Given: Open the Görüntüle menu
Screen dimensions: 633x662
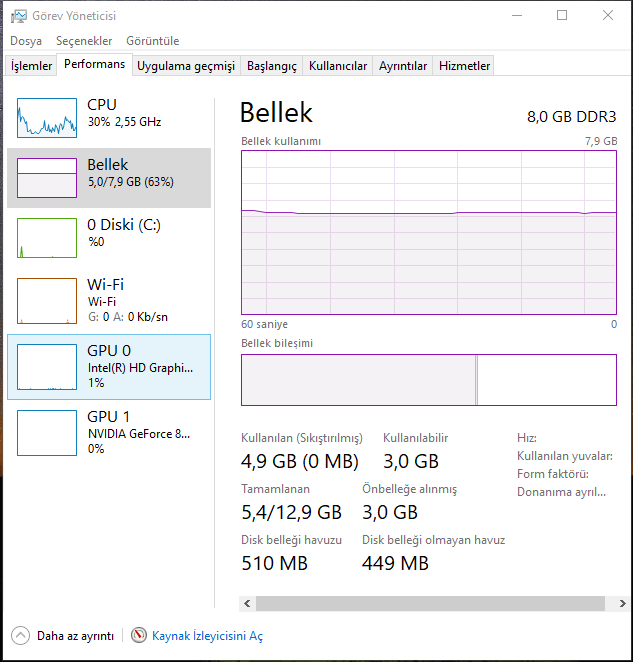Looking at the screenshot, I should point(152,41).
